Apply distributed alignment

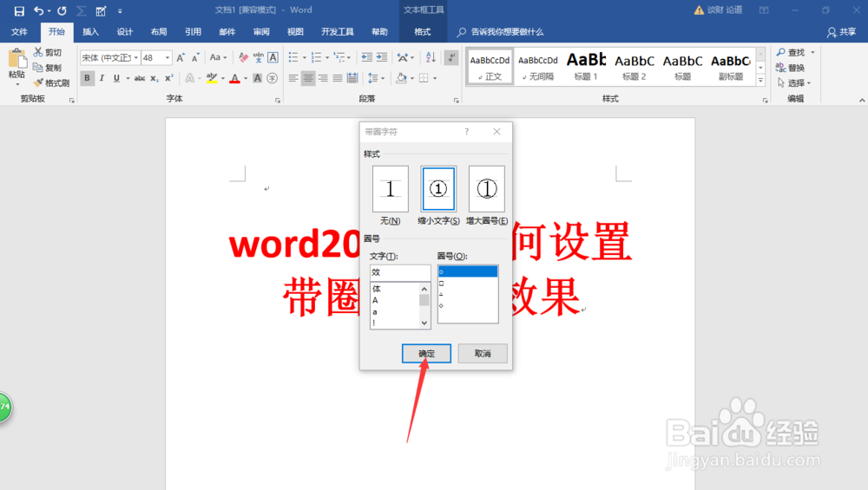tap(352, 79)
